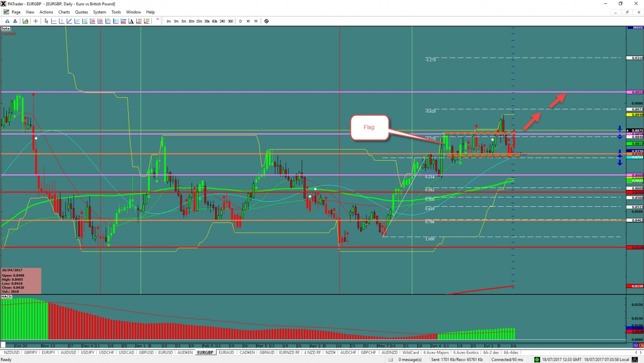Switch to the GBPAUD chart tab
The height and width of the screenshot is (363, 644).
click(267, 352)
